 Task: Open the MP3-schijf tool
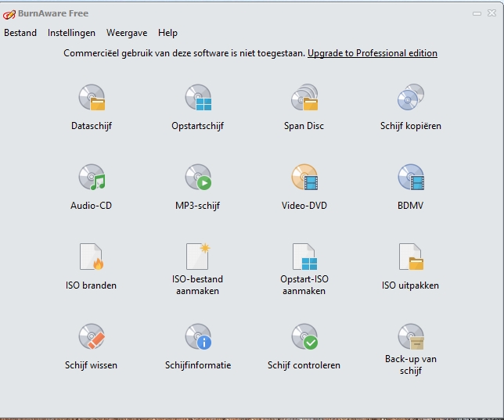pyautogui.click(x=198, y=178)
